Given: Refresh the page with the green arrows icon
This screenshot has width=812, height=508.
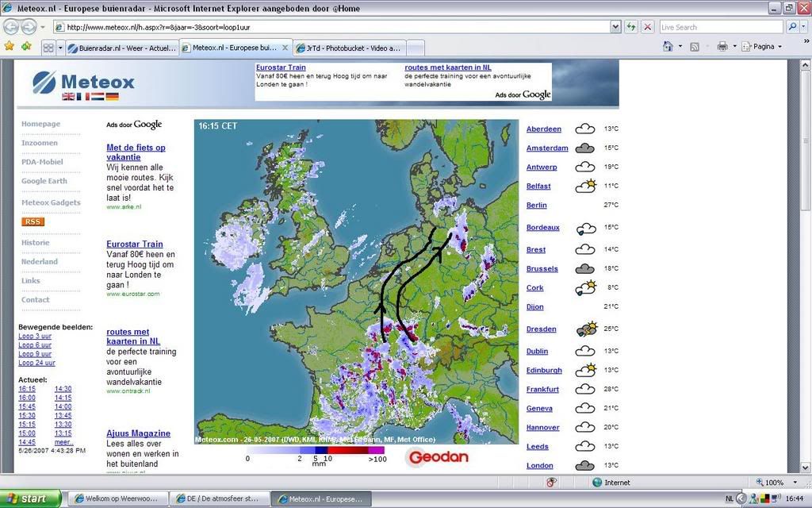Looking at the screenshot, I should click(x=630, y=27).
